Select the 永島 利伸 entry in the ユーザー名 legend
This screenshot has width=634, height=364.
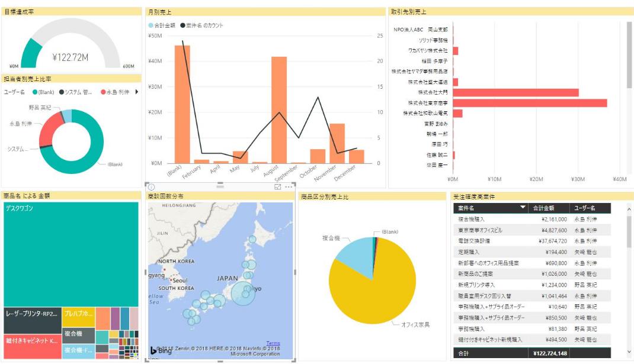pos(115,92)
